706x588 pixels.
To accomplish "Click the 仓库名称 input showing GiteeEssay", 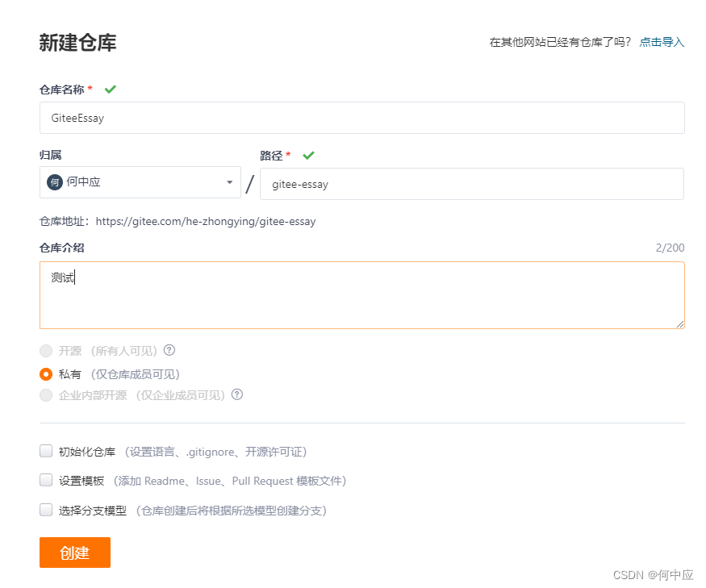I will tap(361, 117).
